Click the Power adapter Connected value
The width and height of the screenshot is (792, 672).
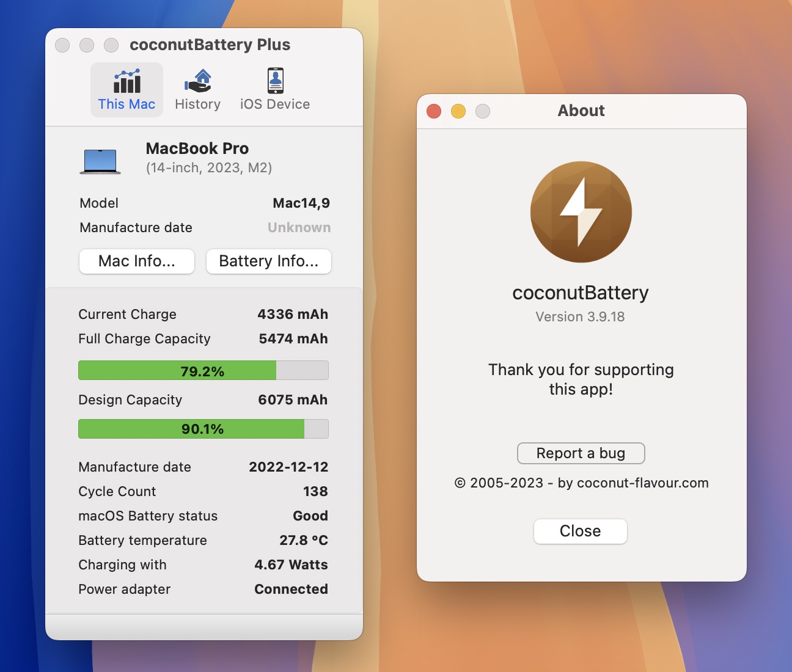click(x=291, y=590)
